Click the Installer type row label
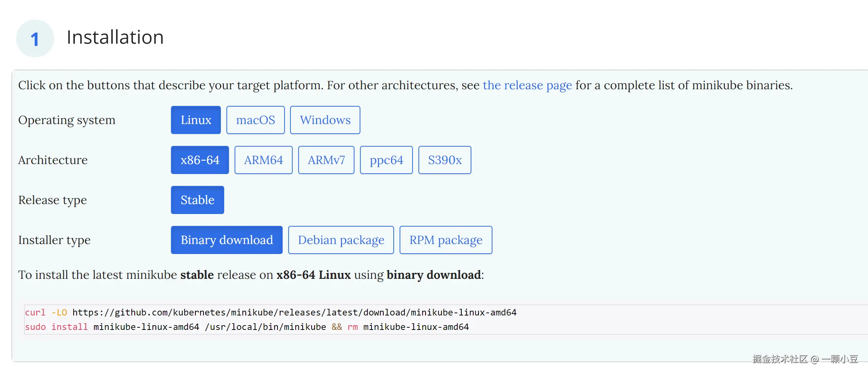 click(x=54, y=240)
